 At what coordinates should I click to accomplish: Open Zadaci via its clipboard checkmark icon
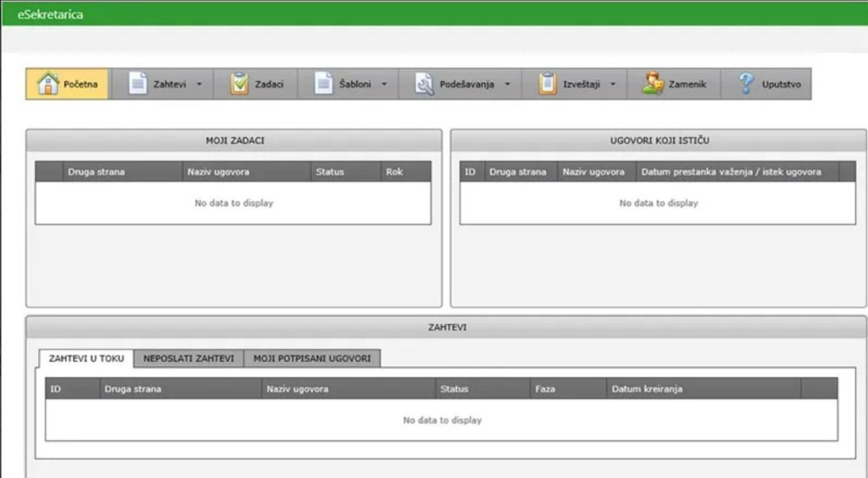click(x=240, y=84)
